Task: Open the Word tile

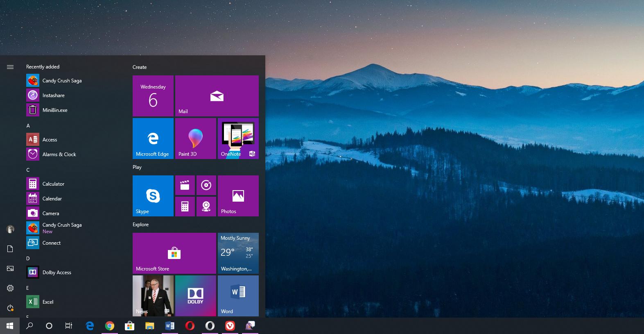Action: click(238, 296)
